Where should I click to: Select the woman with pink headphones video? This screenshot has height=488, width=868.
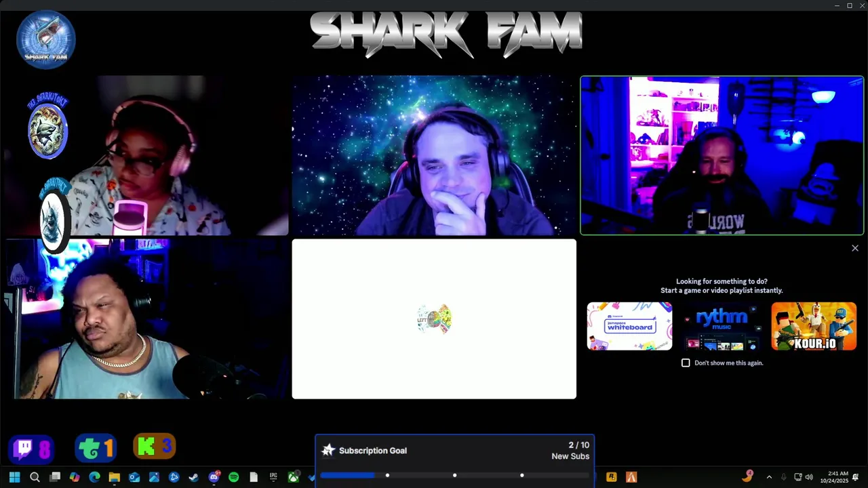(x=146, y=155)
